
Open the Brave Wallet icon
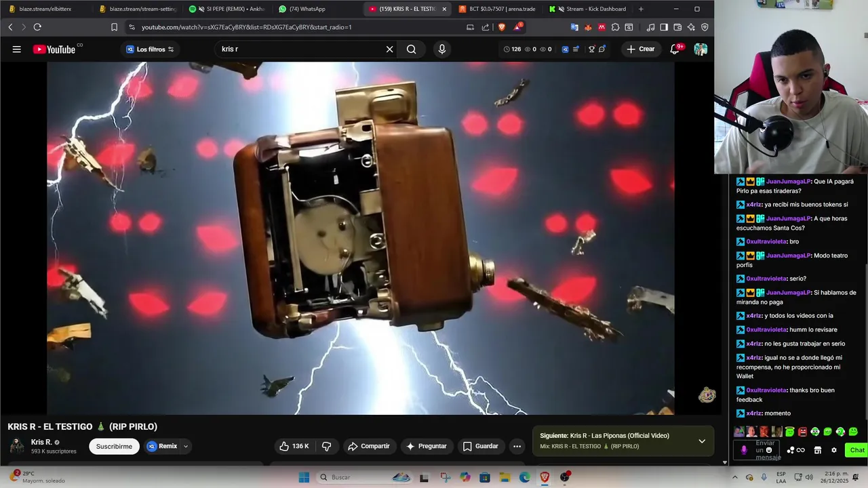(677, 27)
